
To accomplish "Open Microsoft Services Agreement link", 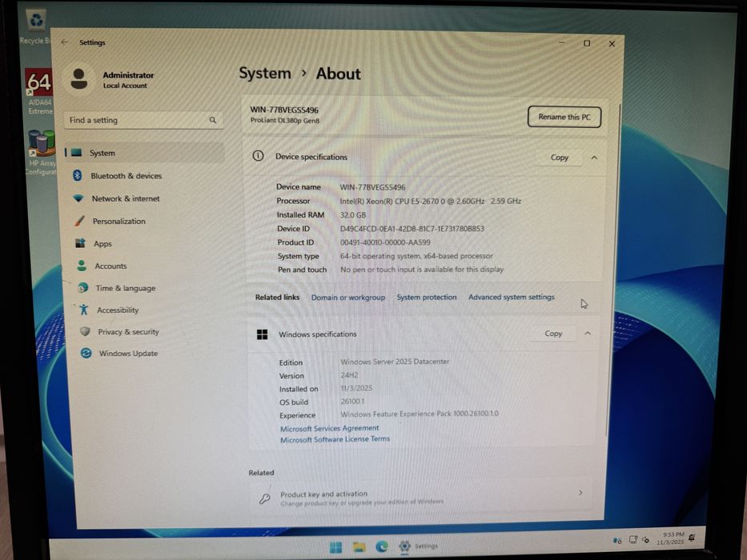I will 329,428.
